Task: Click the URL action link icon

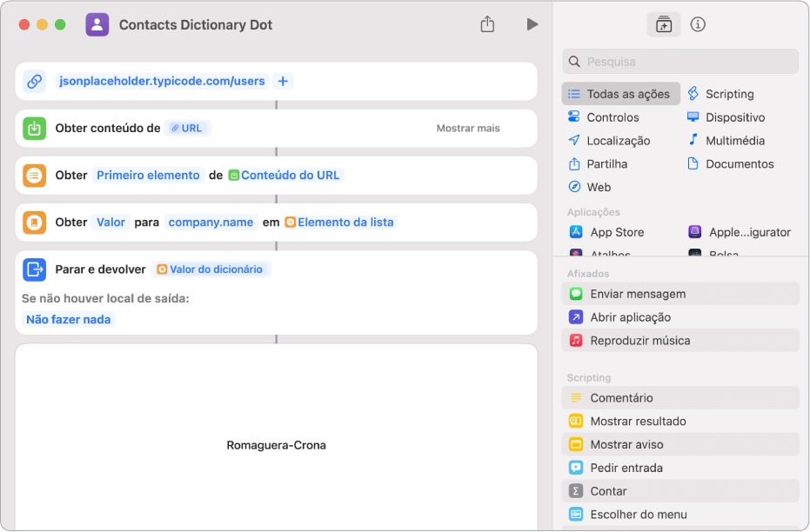Action: [34, 81]
